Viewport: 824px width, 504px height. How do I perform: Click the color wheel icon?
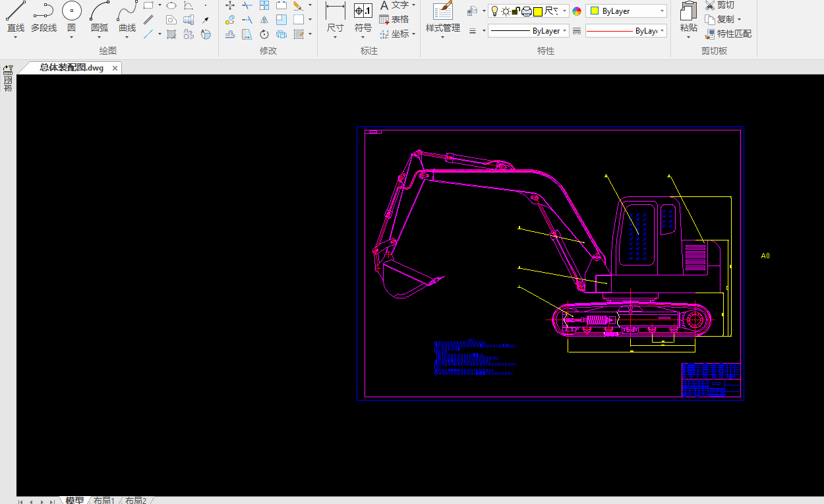tap(577, 11)
